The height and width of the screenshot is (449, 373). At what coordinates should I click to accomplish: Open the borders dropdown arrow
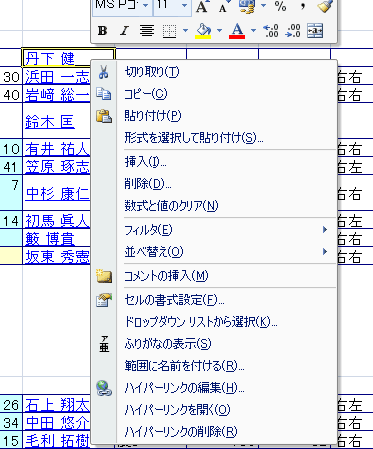185,31
